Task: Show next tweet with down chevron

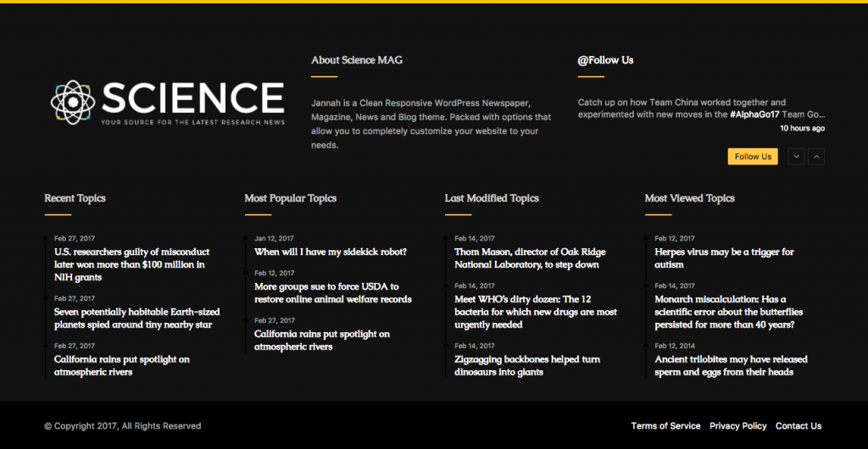Action: point(796,157)
